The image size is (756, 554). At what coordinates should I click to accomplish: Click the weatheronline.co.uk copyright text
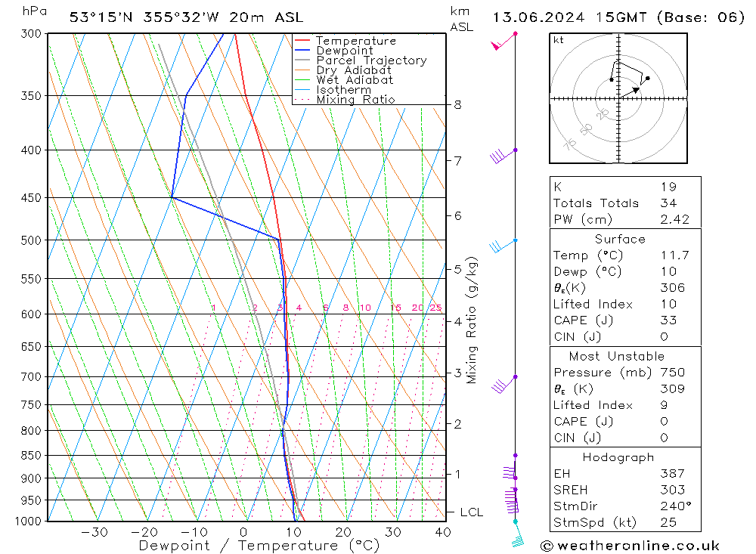(x=630, y=546)
